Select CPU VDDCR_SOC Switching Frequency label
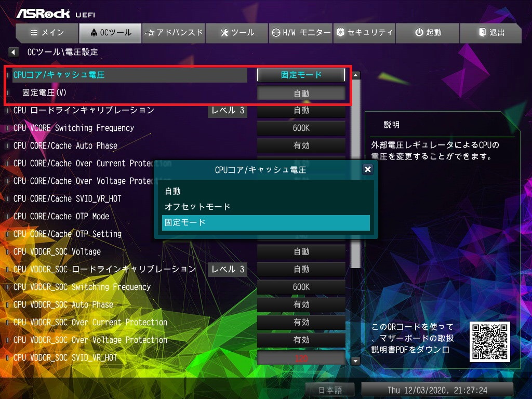Screen dimensions: 532x399 82,287
